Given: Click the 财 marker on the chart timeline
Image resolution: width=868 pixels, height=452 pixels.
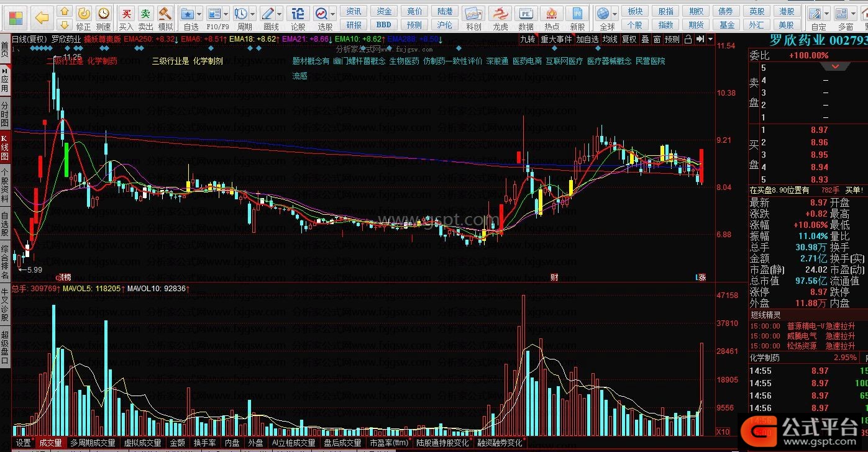Looking at the screenshot, I should pos(554,278).
